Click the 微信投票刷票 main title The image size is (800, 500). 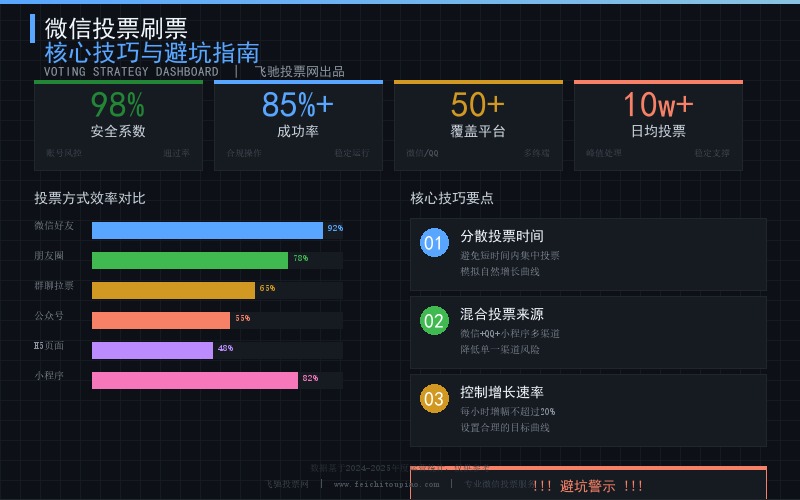116,29
